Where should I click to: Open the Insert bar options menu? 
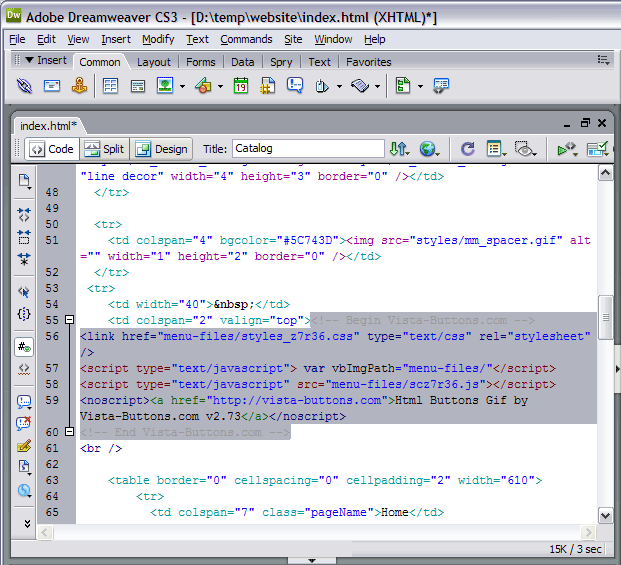coord(604,60)
